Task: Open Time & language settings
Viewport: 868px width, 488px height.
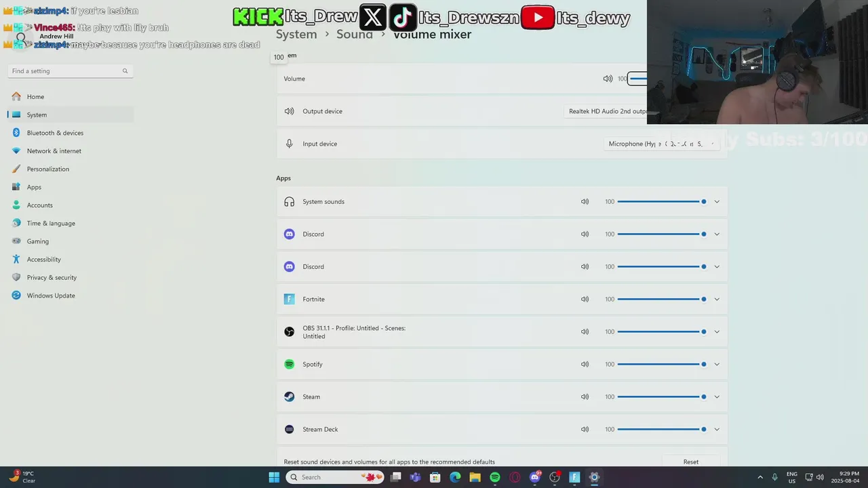Action: [71, 223]
